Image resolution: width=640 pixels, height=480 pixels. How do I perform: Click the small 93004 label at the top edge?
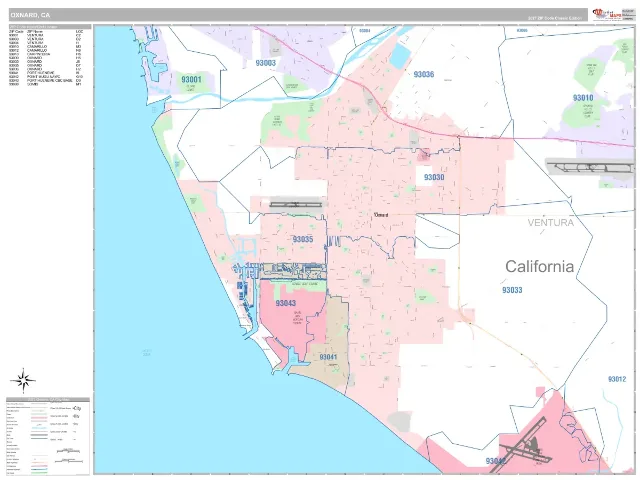364,31
